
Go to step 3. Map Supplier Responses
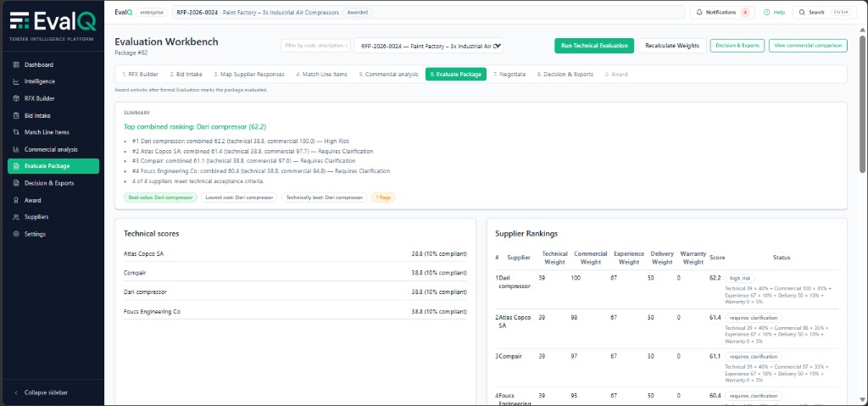[x=249, y=74]
